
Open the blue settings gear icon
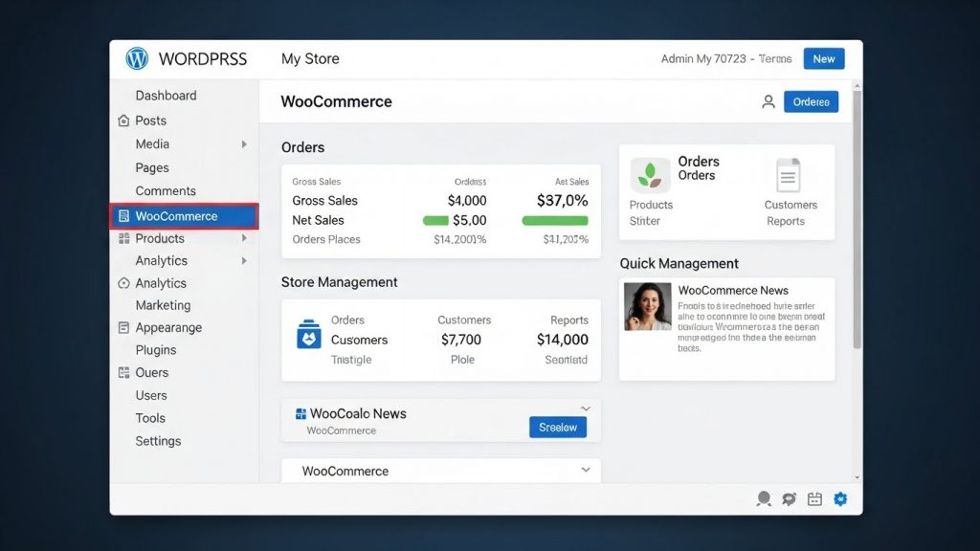click(x=840, y=498)
